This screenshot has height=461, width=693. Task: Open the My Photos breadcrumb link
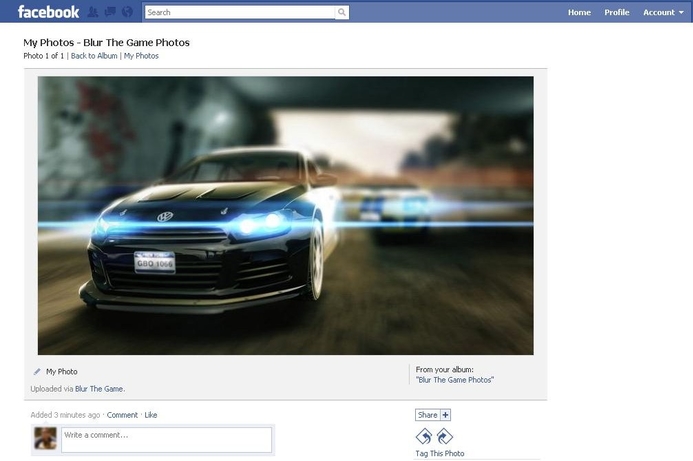click(141, 56)
